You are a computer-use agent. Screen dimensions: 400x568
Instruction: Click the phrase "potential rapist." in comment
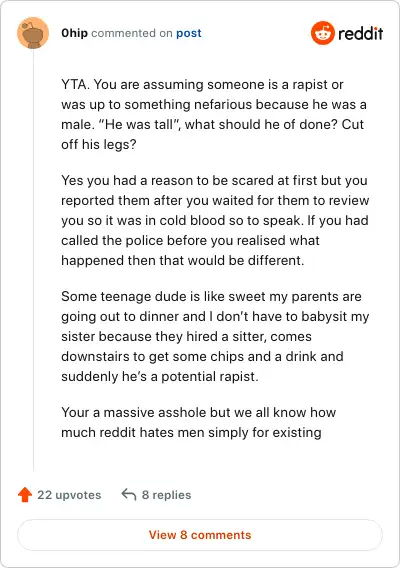coord(210,377)
